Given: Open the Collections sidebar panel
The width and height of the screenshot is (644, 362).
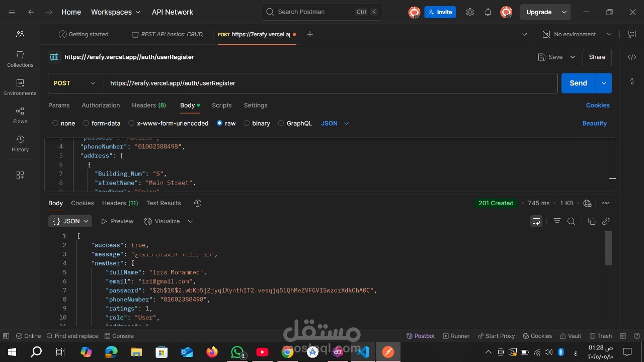Looking at the screenshot, I should [20, 59].
